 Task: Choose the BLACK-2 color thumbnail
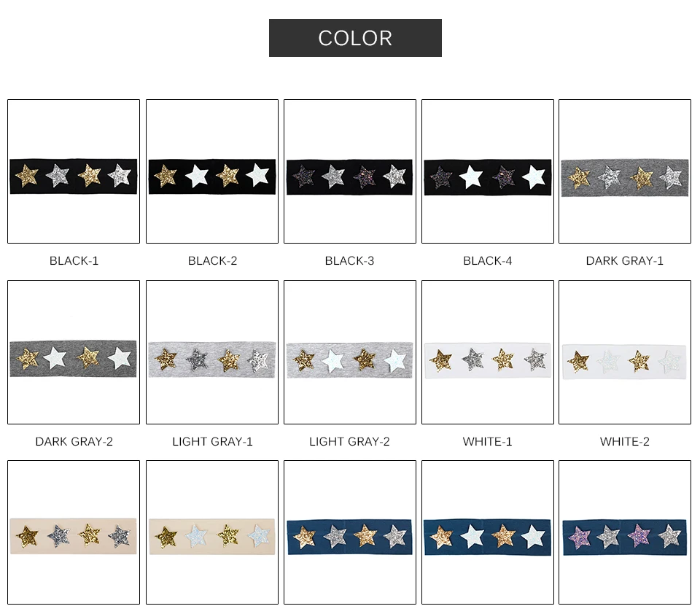[212, 171]
